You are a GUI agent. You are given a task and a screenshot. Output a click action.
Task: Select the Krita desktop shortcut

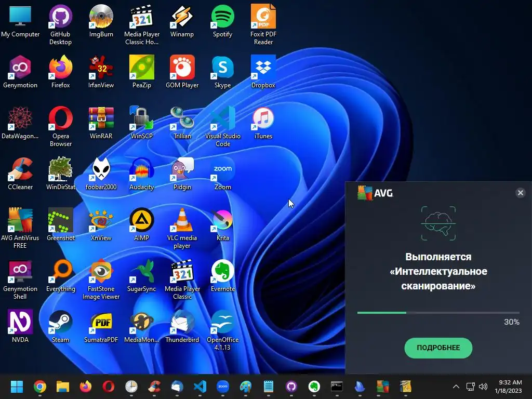click(x=222, y=224)
